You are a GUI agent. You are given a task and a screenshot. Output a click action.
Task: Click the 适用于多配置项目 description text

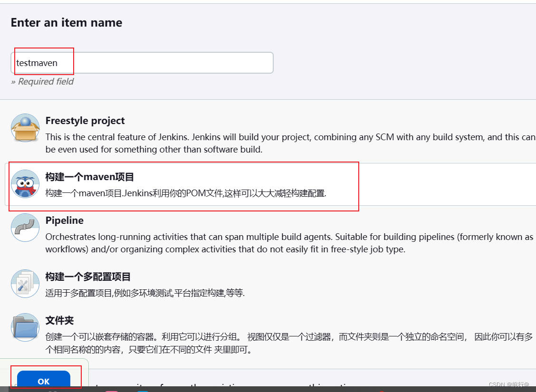pos(145,293)
